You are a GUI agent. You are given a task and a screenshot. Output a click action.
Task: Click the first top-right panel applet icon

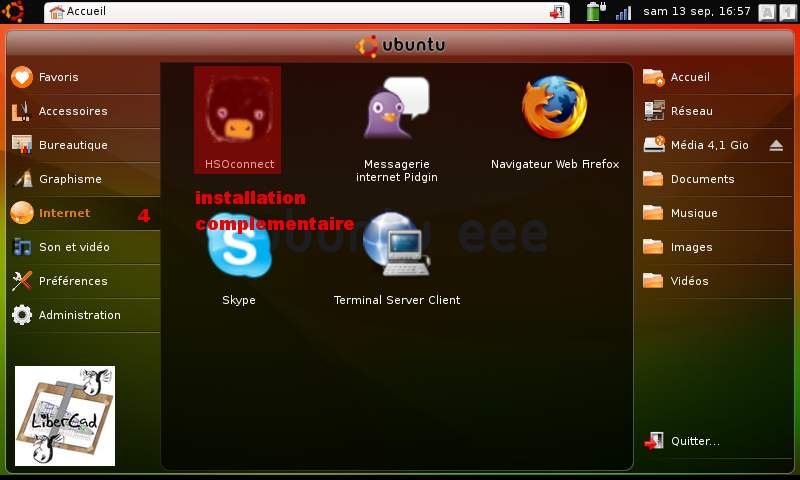(767, 13)
